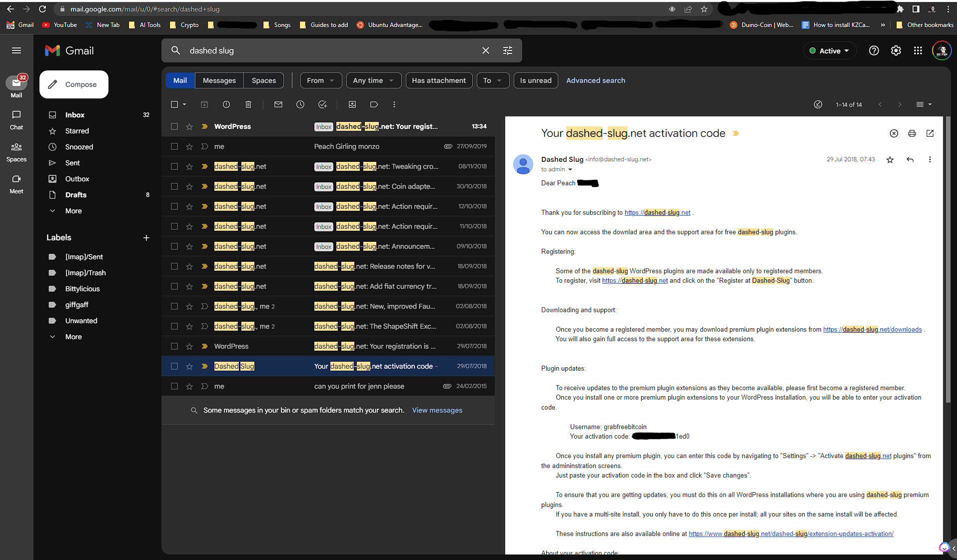
Task: Open the Google apps grid
Action: pos(918,50)
